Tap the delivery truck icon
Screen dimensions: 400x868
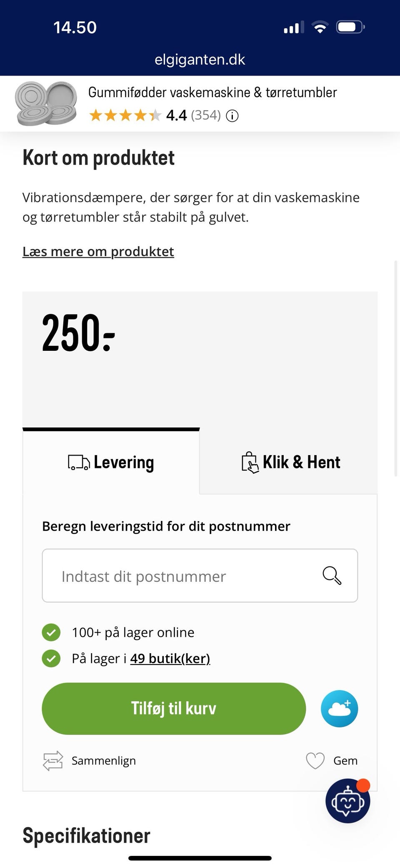click(x=79, y=463)
